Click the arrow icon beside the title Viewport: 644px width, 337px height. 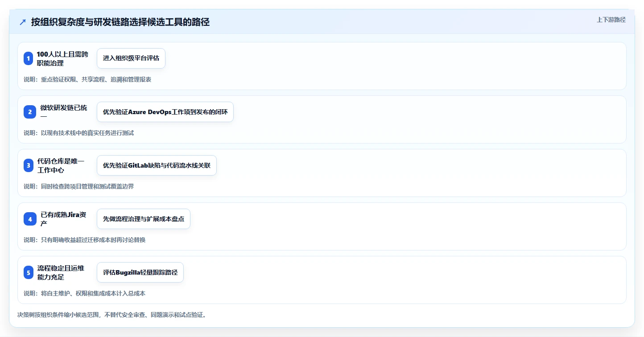[x=23, y=22]
